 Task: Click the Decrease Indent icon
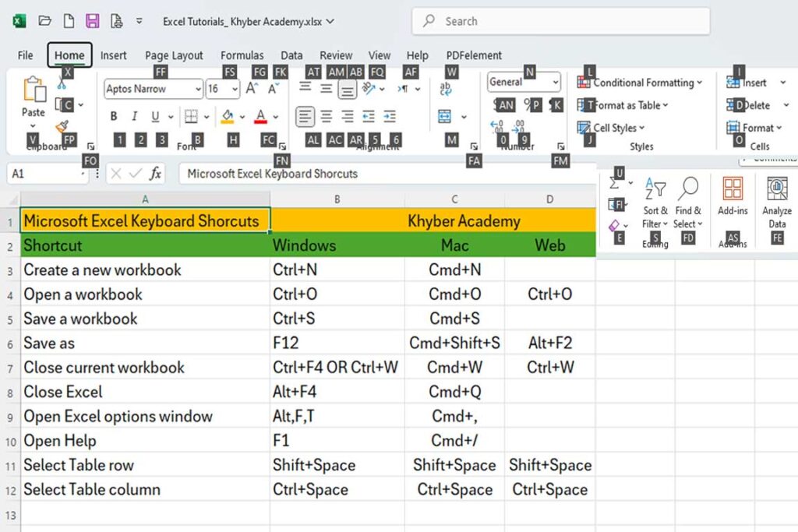(369, 117)
